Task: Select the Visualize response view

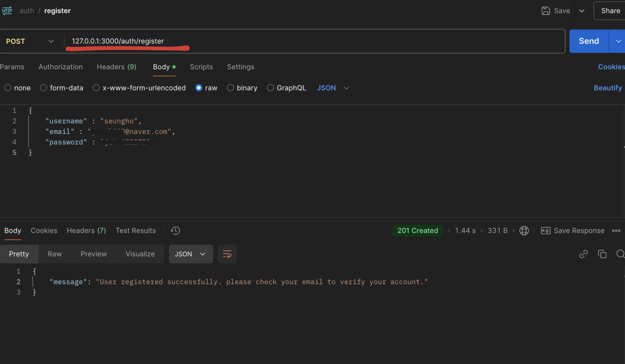Action: (x=140, y=254)
